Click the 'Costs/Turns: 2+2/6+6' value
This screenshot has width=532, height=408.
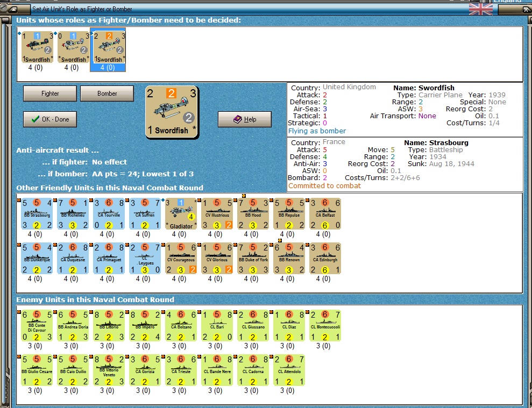pyautogui.click(x=382, y=178)
